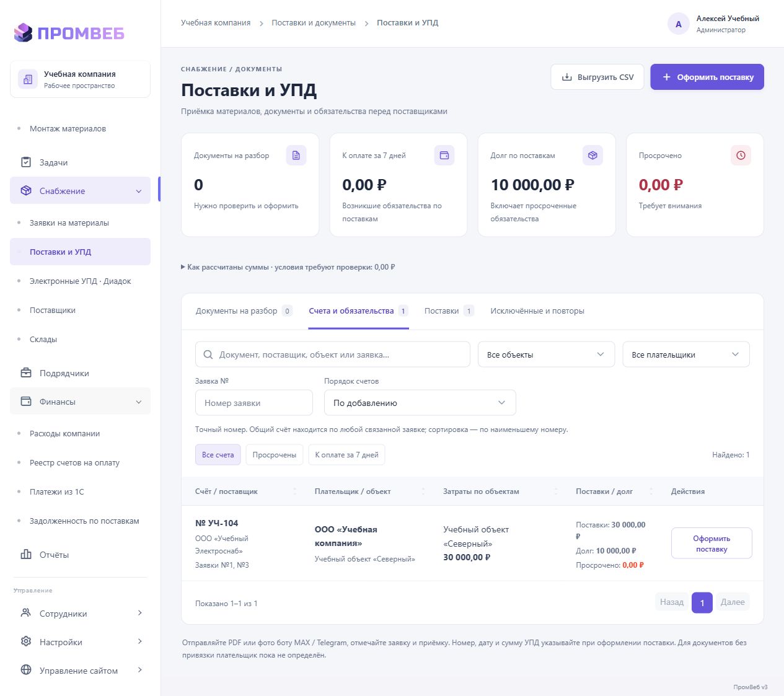Open Электронные УПД · Диадок menu item
The height and width of the screenshot is (696, 784).
[x=80, y=281]
